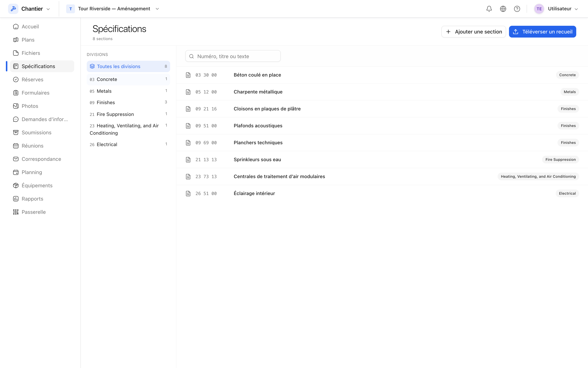
Task: Open Soumissions in the sidebar
Action: 42,132
